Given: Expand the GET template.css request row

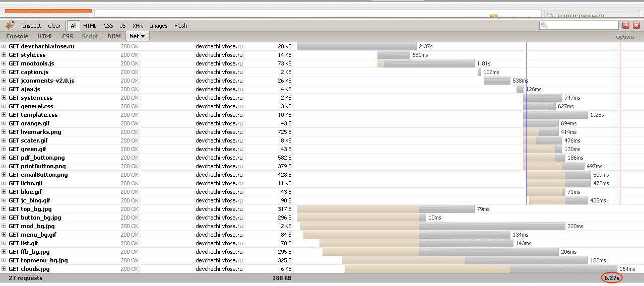Looking at the screenshot, I should click(x=4, y=115).
